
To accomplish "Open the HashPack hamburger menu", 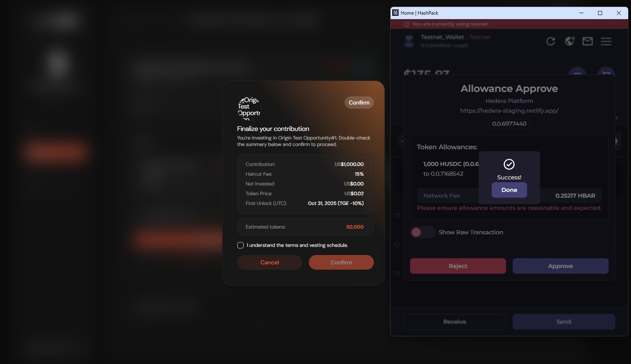I will click(606, 41).
